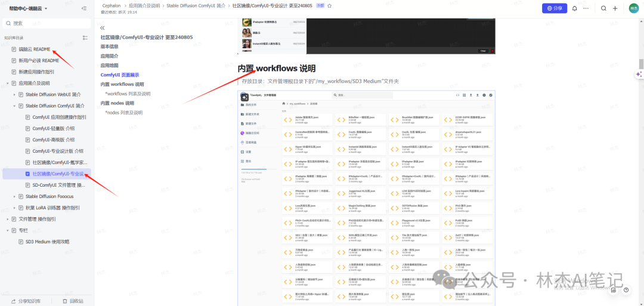This screenshot has width=644, height=306.
Task: Click the document icon beside SD3 Medium 使用攻略
Action: point(21,242)
